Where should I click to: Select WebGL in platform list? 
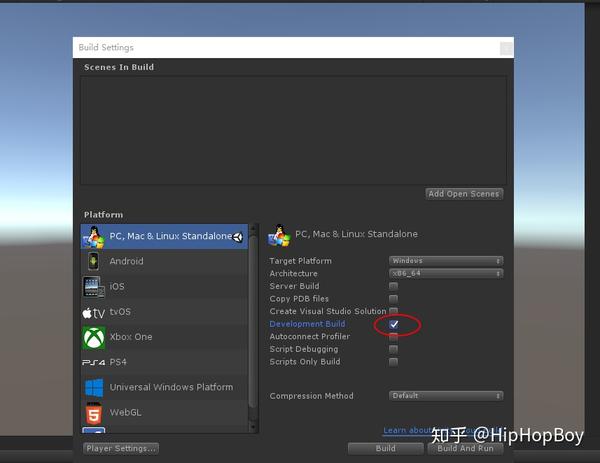165,412
